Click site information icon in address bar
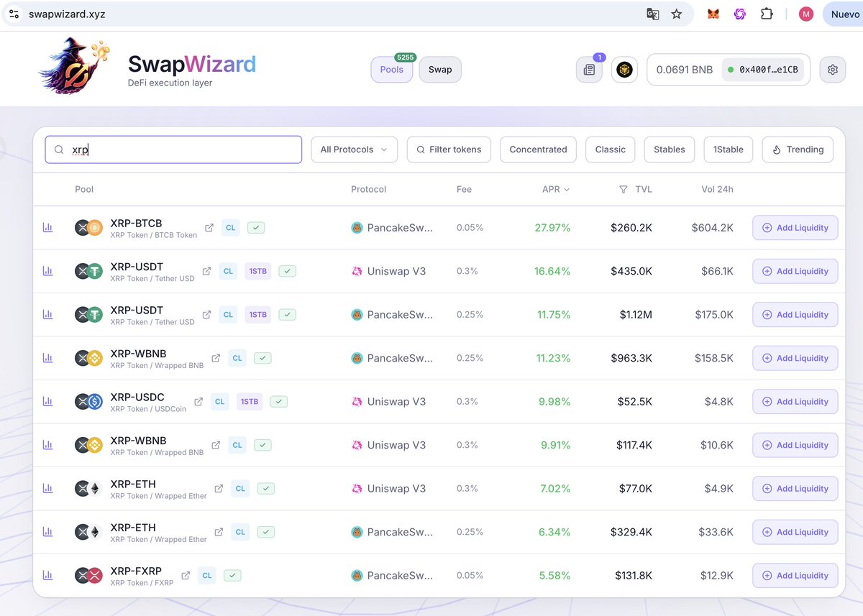Viewport: 863px width, 616px height. tap(14, 14)
